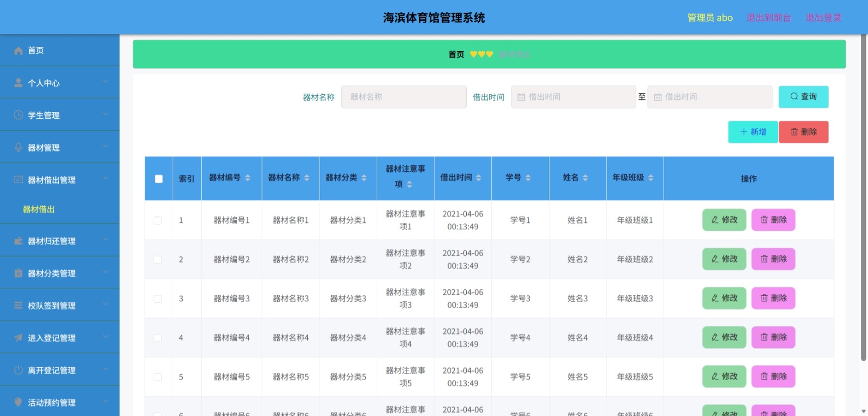Click the icon beside 活动预约管理
This screenshot has height=416, width=868.
click(x=18, y=402)
